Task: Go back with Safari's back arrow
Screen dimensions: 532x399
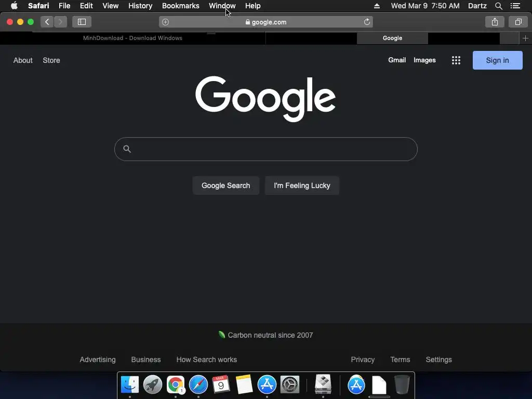Action: click(x=47, y=22)
